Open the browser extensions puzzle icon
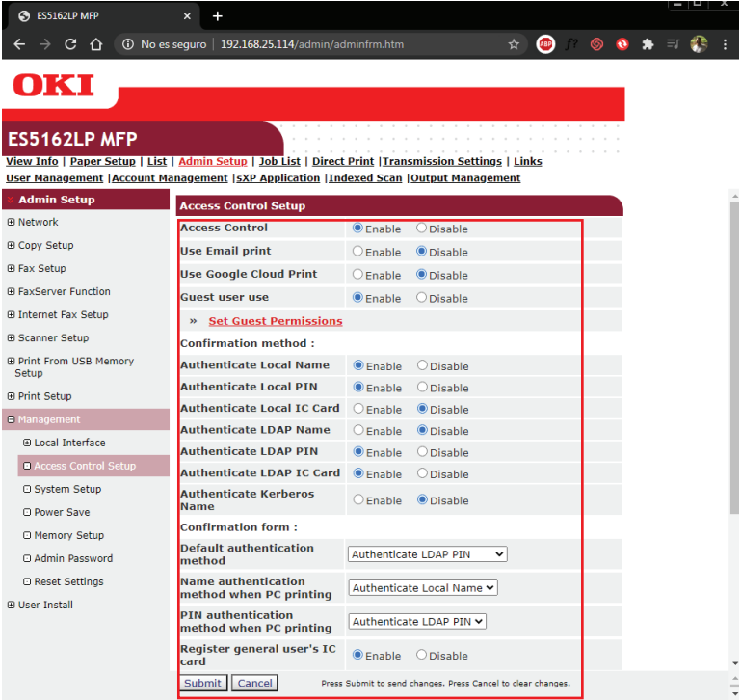 (648, 44)
